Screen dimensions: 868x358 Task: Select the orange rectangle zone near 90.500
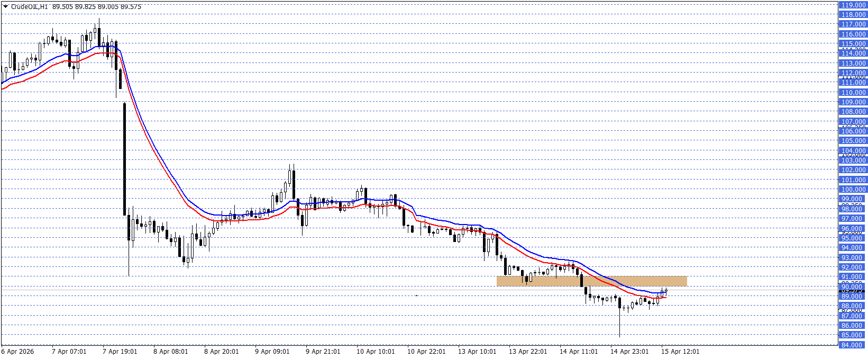click(x=591, y=281)
